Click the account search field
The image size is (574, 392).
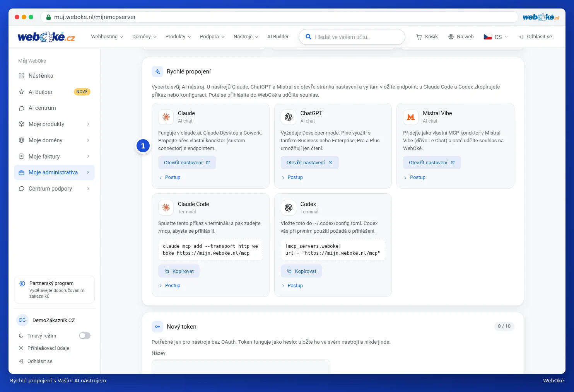coord(352,37)
